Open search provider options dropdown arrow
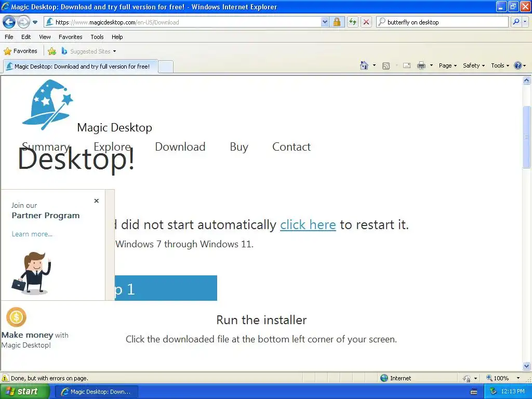This screenshot has width=532, height=399. pyautogui.click(x=525, y=22)
